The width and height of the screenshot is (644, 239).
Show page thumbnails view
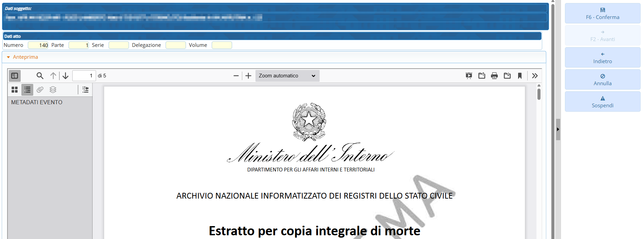[15, 90]
